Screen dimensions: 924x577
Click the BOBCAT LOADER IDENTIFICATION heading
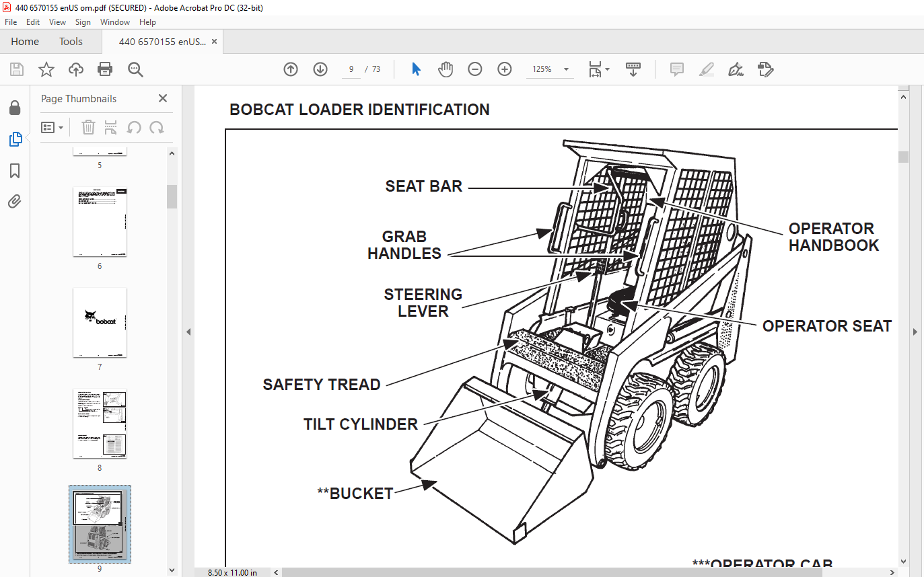coord(359,110)
